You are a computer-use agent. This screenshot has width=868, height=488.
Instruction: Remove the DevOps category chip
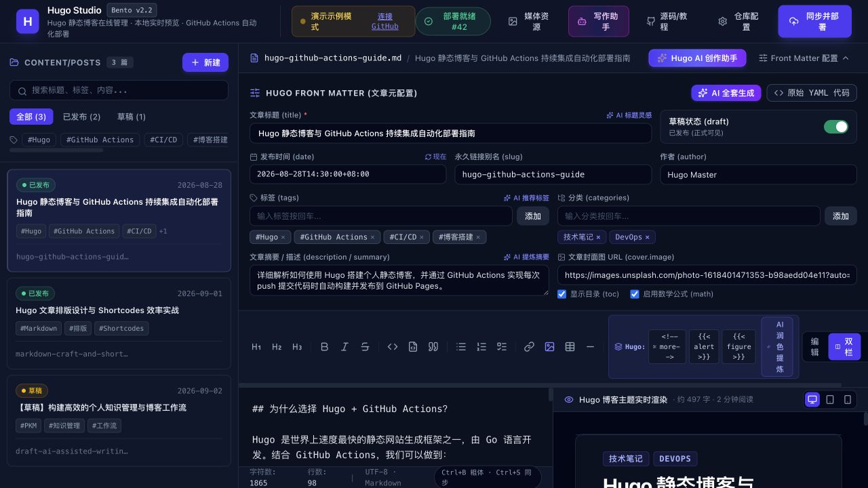pyautogui.click(x=647, y=237)
